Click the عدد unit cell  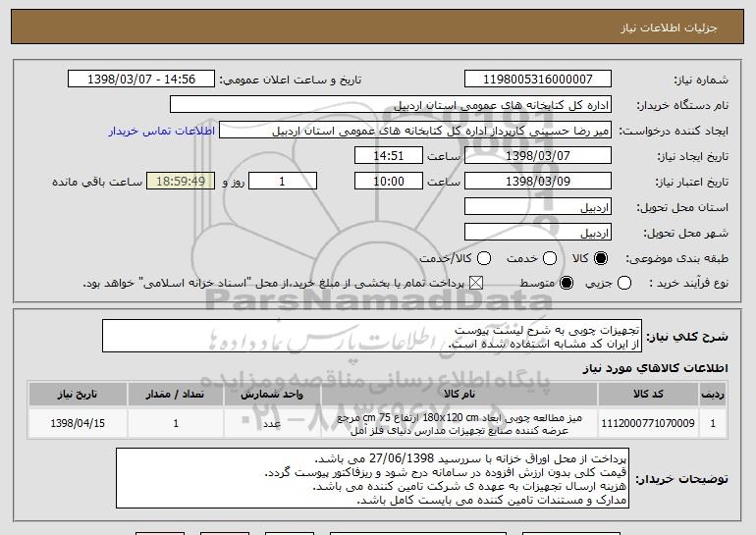click(x=272, y=423)
